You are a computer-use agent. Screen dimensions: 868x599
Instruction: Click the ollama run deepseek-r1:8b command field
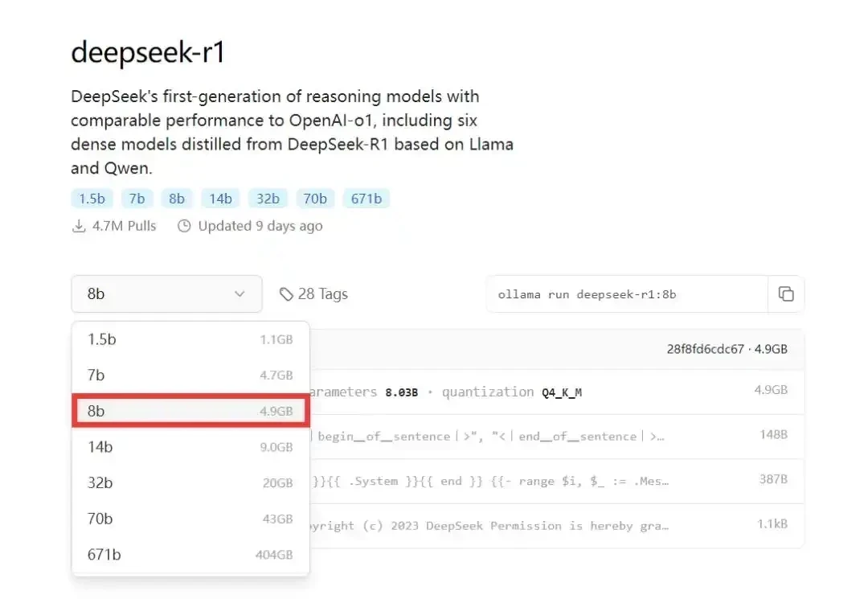[627, 294]
